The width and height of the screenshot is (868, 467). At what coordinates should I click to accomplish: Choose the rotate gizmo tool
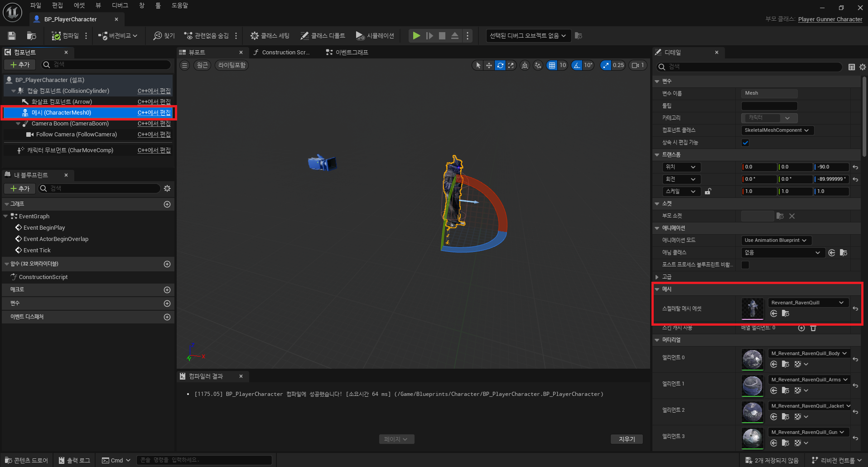coord(500,65)
